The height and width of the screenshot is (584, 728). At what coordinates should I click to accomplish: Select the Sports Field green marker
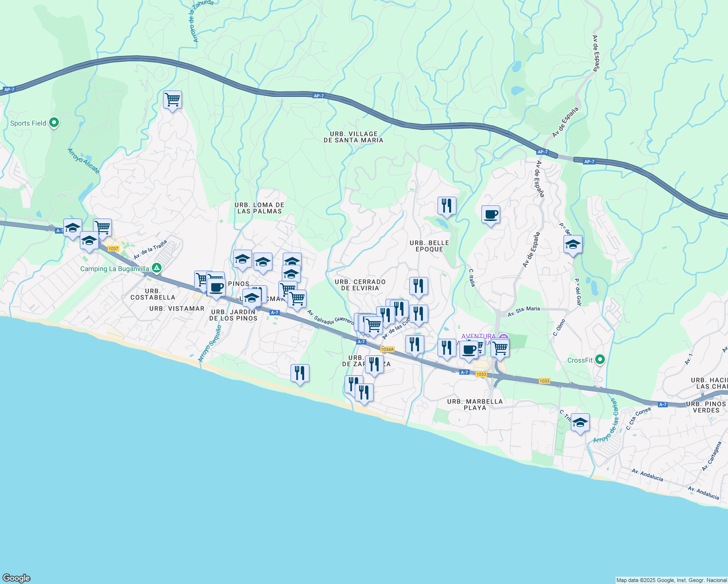(55, 123)
